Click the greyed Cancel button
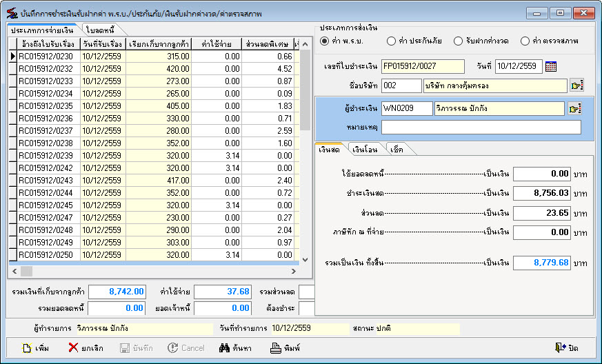Viewport: 602px width, 364px height. point(186,348)
